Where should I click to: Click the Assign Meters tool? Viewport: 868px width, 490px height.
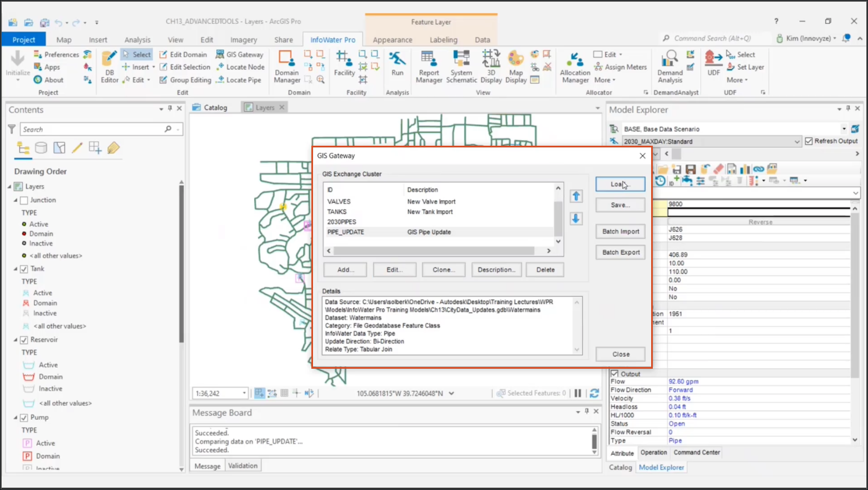pyautogui.click(x=621, y=67)
